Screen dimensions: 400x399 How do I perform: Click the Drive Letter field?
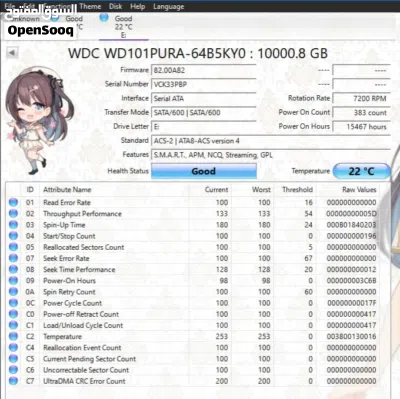[x=204, y=127]
